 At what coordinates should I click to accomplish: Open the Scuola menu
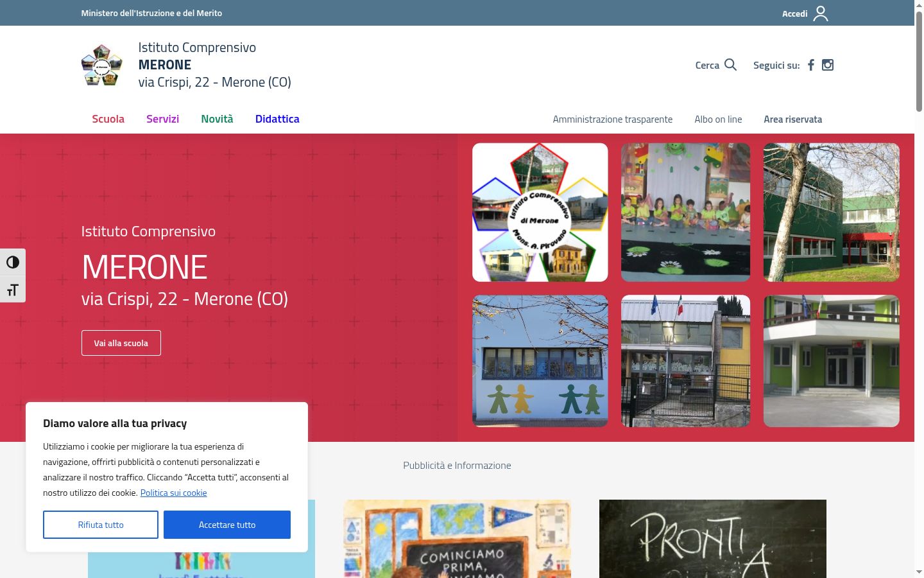(x=108, y=119)
